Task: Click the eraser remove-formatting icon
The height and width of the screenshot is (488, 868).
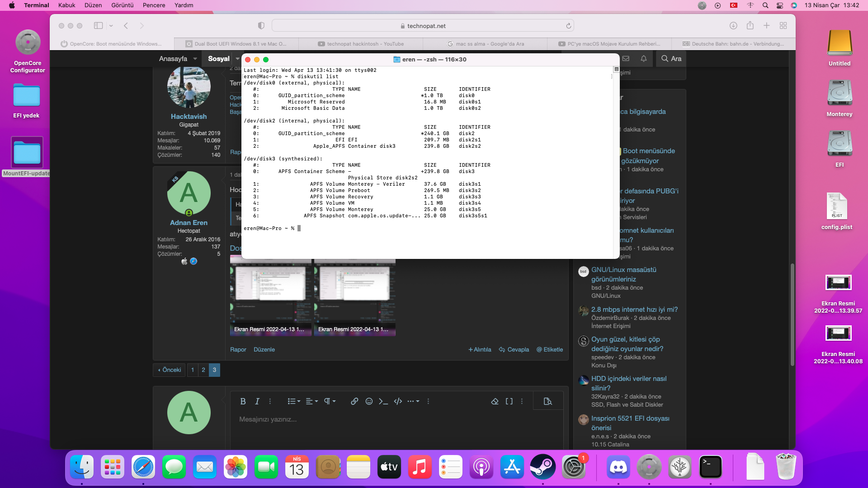Action: coord(495,401)
